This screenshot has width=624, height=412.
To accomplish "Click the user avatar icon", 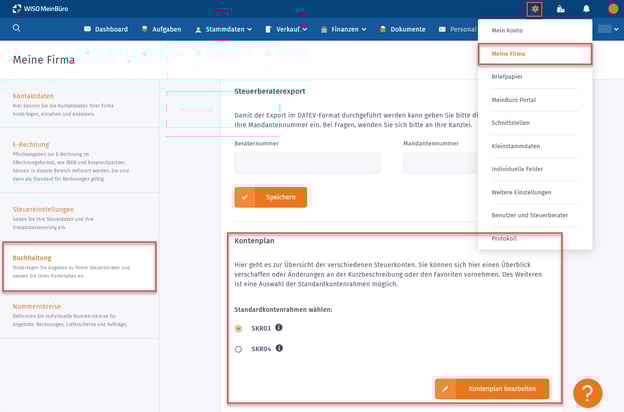I will coord(612,9).
